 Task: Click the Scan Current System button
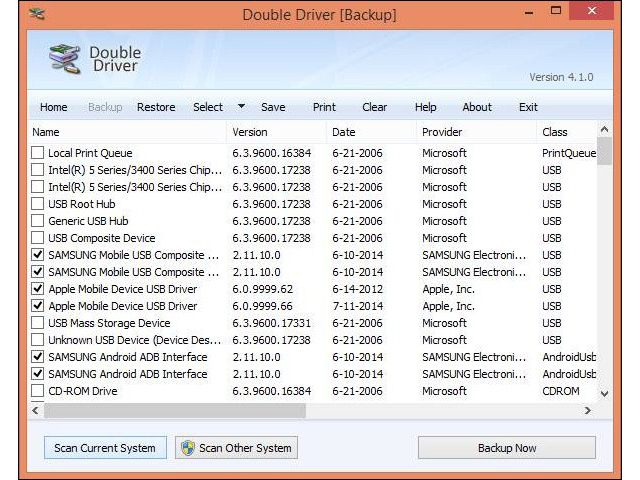[x=105, y=448]
